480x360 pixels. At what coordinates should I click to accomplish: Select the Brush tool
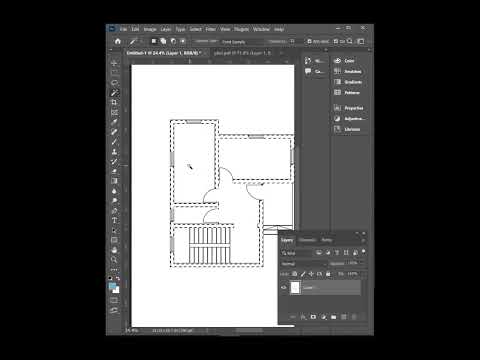click(114, 142)
